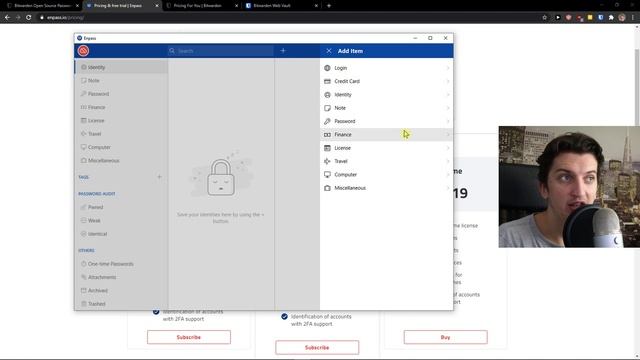640x360 pixels.
Task: Open Archived items in sidebar
Action: tap(121, 291)
